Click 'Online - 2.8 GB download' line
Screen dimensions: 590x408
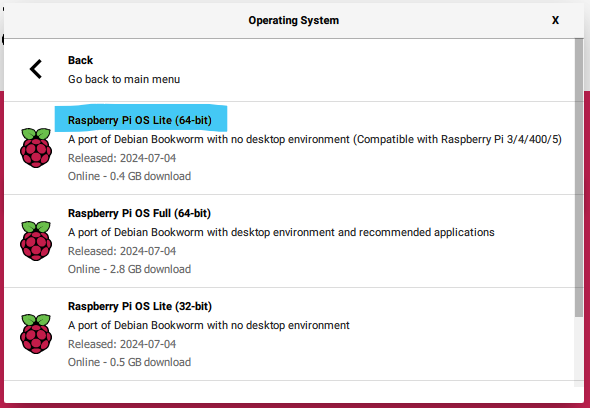(x=129, y=269)
